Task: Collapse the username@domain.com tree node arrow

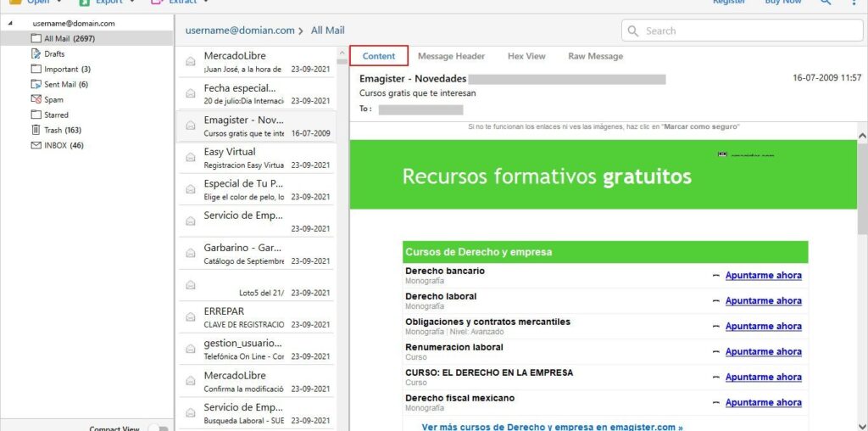Action: [x=10, y=24]
